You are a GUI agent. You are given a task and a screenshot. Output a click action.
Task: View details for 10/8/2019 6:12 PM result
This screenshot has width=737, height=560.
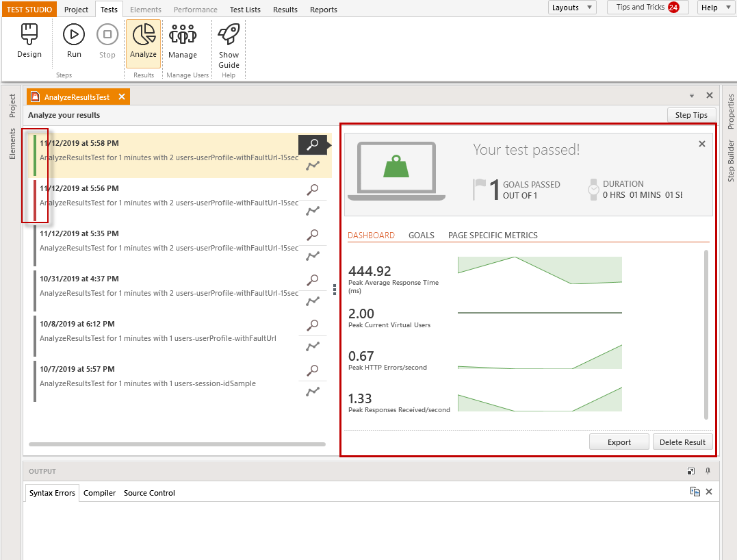pyautogui.click(x=313, y=325)
